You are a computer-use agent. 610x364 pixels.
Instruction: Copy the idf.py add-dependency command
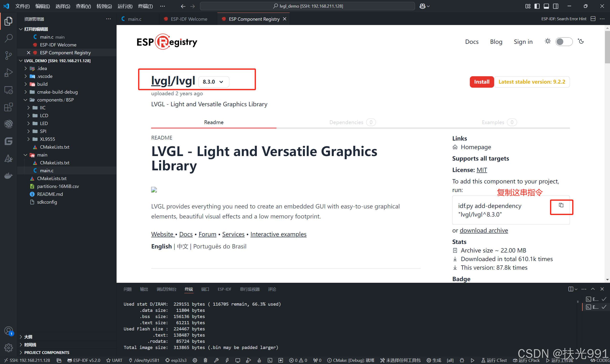[x=561, y=205]
